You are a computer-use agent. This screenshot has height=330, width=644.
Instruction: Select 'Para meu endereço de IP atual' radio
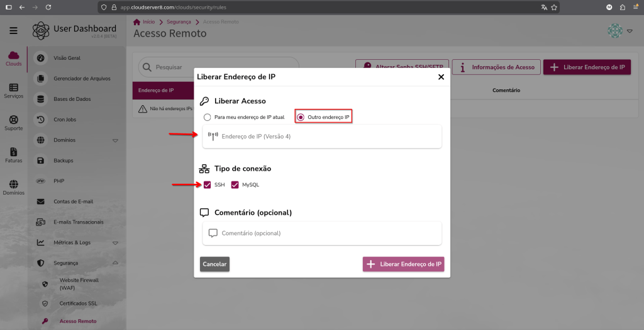coord(207,117)
